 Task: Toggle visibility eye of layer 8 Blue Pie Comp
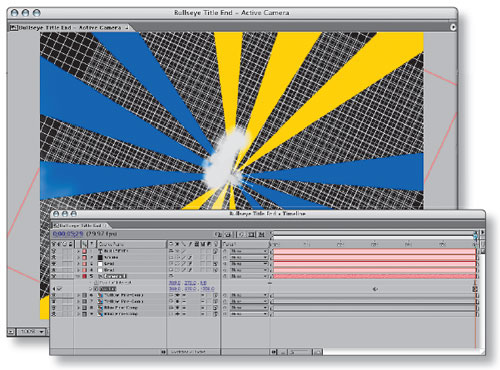54,308
